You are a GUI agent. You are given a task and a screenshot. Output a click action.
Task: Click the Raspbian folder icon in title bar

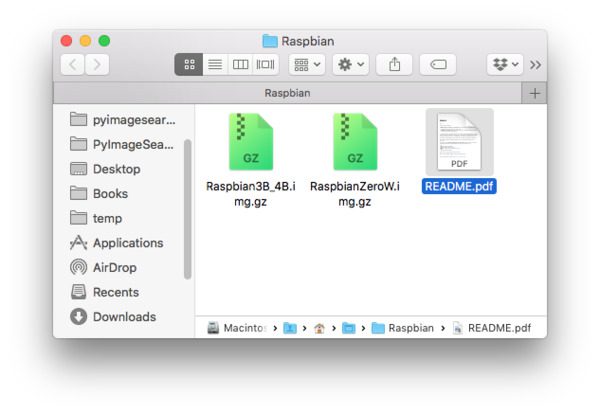[x=270, y=41]
